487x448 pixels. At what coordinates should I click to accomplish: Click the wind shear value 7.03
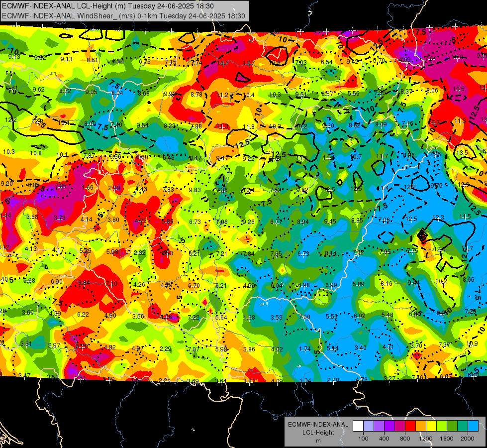coord(300,63)
